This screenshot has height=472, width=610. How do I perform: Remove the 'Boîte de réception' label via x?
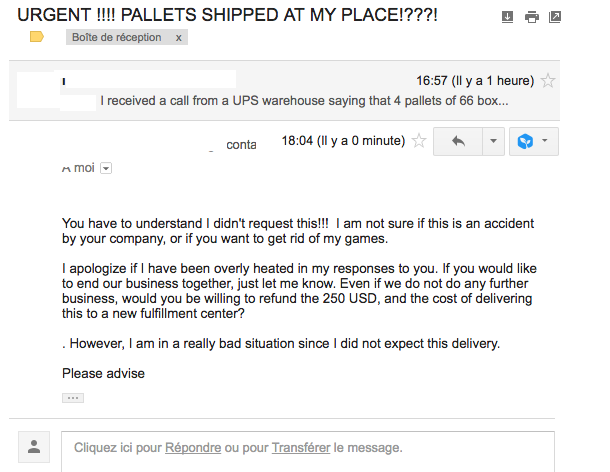coord(178,38)
